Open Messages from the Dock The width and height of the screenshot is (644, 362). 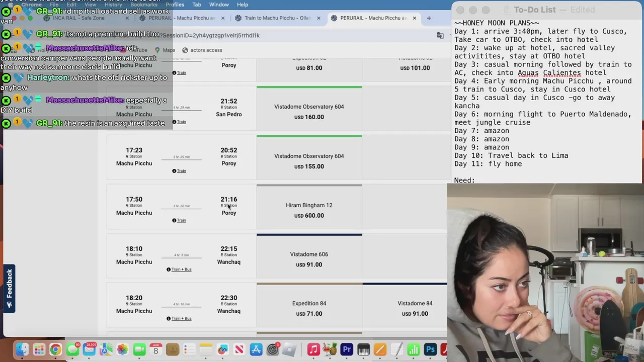[x=72, y=349]
